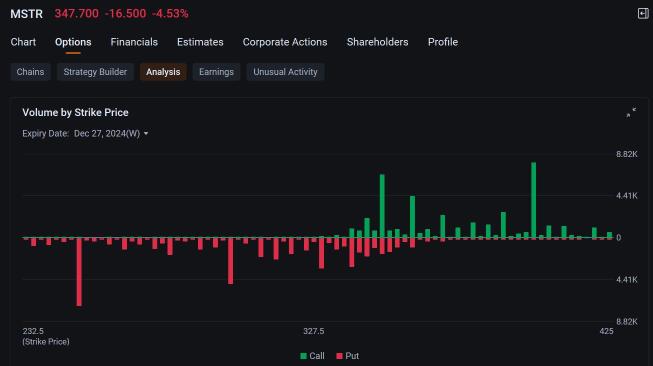Select the Analysis sub-tab
This screenshot has height=366, width=653.
pos(163,72)
